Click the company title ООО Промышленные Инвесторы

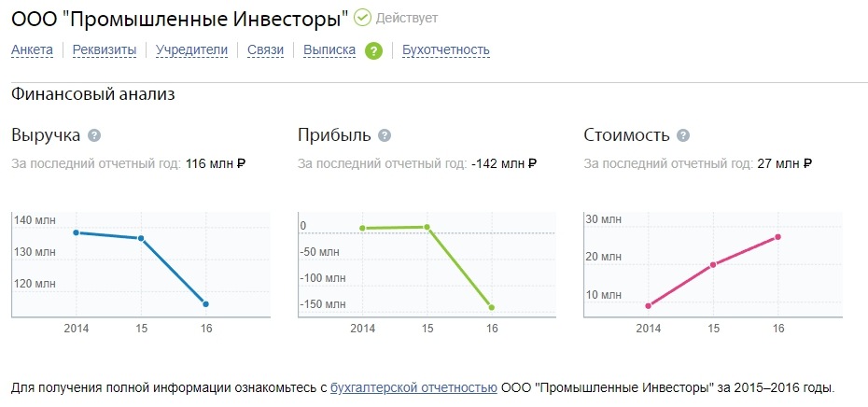tap(180, 19)
